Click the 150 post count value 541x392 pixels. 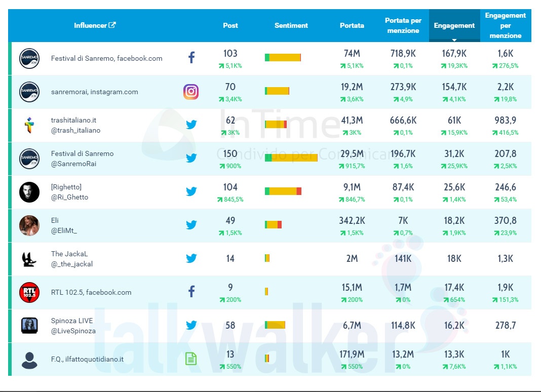tap(230, 154)
